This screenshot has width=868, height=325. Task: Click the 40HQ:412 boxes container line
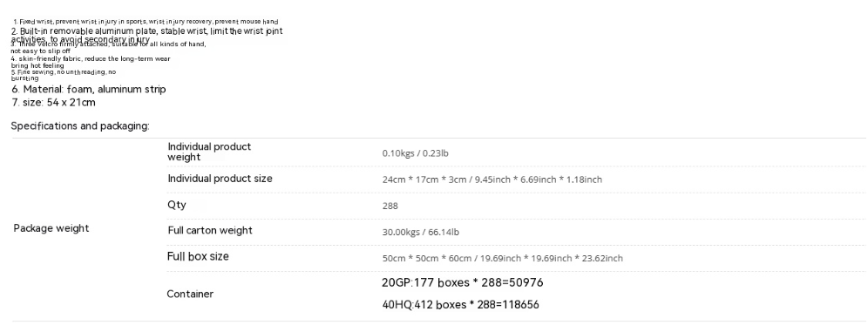(x=460, y=304)
